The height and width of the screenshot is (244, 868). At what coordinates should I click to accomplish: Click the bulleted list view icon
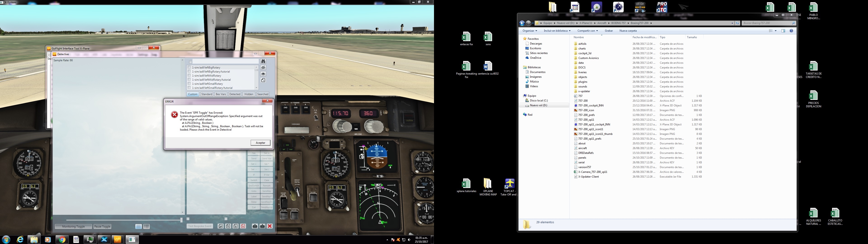146,226
